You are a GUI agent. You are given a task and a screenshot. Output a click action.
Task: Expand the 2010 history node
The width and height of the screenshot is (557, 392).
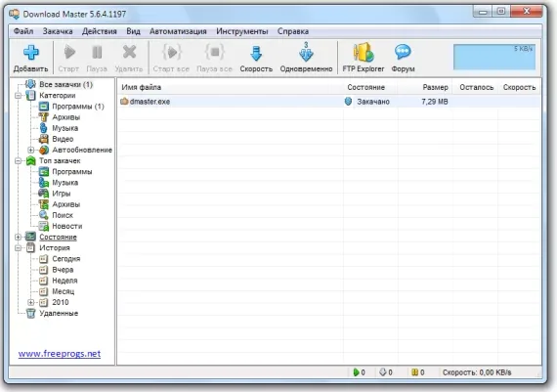click(x=31, y=302)
